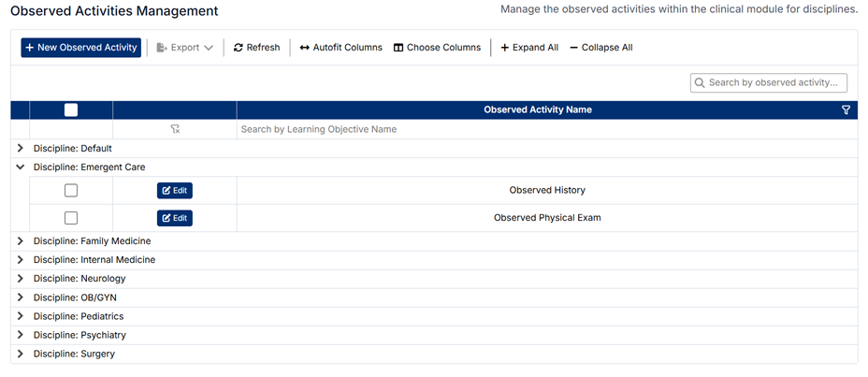868x377 pixels.
Task: Expand the Family Medicine discipline group
Action: 21,241
